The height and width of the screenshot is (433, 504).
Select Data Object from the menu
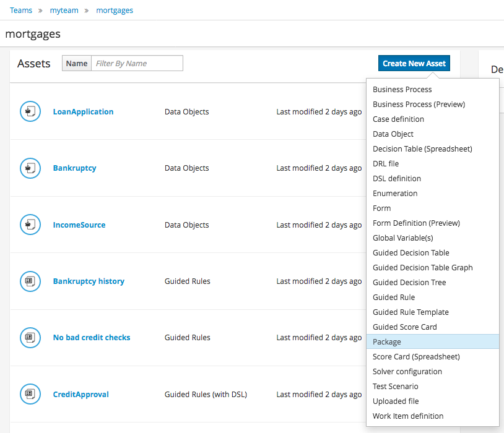[x=393, y=134]
